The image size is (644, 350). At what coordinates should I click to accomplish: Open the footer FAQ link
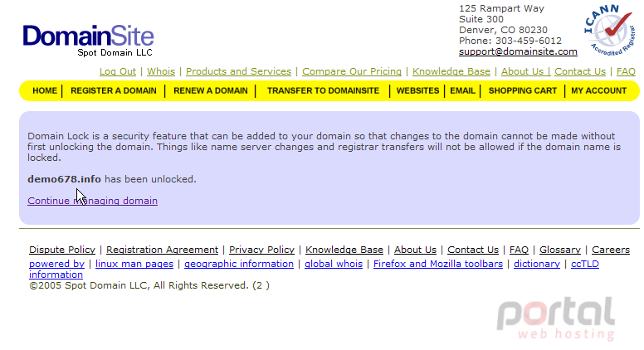coord(520,250)
